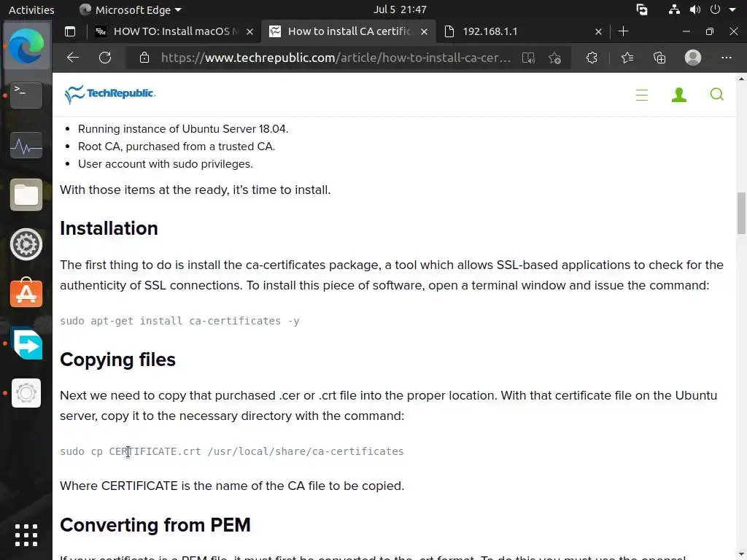The image size is (747, 560).
Task: Click the address bar URL field
Action: [336, 58]
